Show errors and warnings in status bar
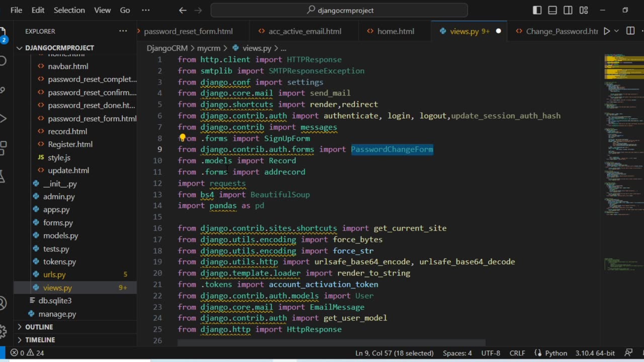The width and height of the screenshot is (644, 362). (x=27, y=353)
